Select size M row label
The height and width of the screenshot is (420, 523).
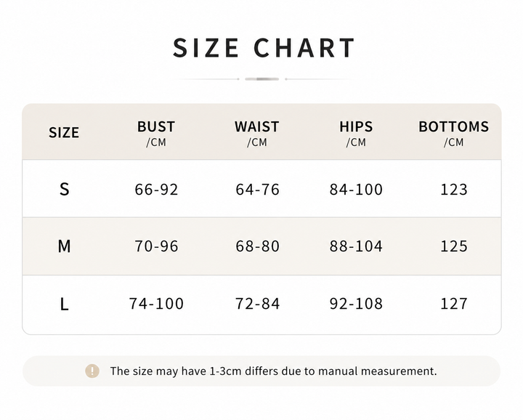pos(65,246)
